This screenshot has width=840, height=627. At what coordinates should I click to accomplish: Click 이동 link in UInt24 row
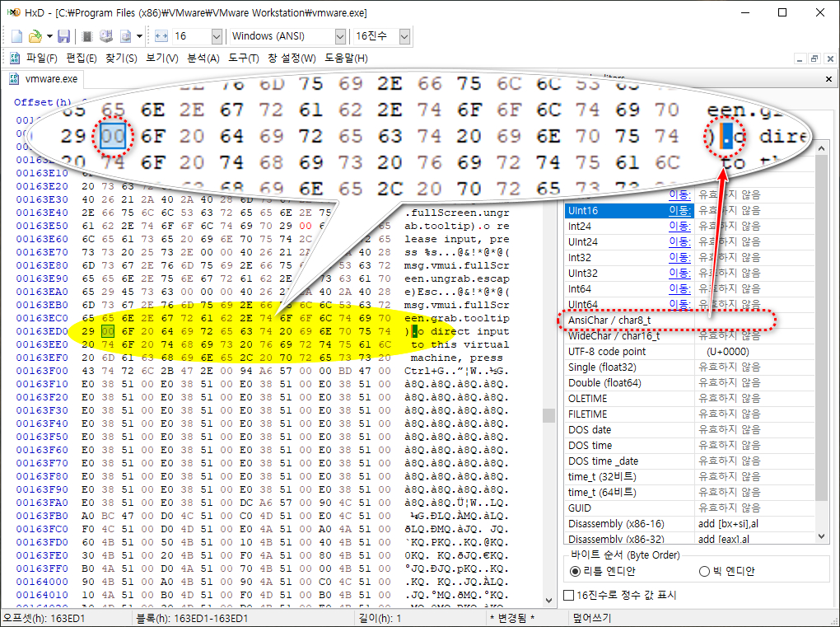point(679,241)
